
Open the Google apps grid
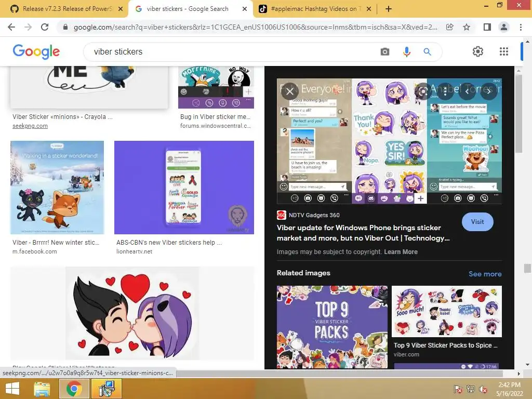(504, 51)
